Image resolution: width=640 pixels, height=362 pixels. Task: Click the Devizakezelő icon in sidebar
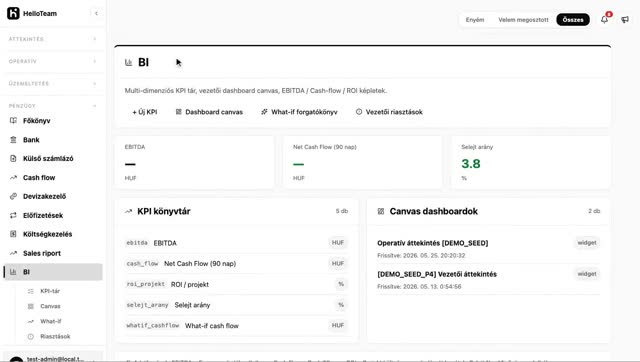(13, 196)
